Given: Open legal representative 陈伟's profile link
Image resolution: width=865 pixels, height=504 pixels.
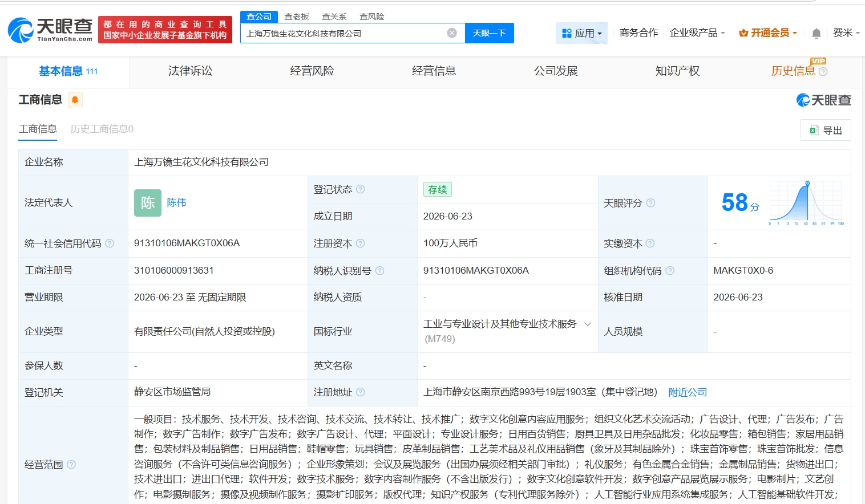Looking at the screenshot, I should (x=176, y=203).
